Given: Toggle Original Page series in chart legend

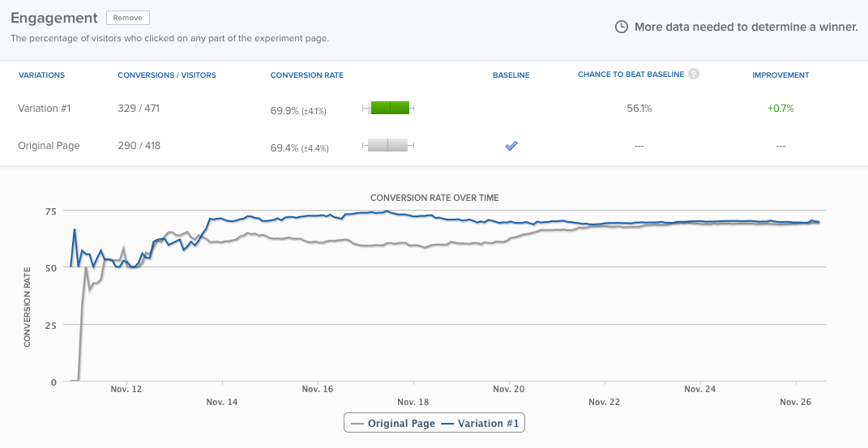Looking at the screenshot, I should (393, 423).
